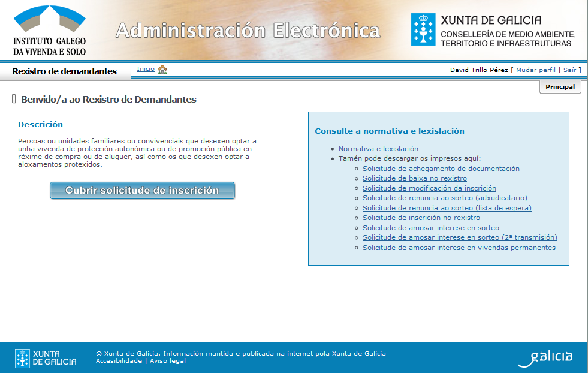588x373 pixels.
Task: Click the Xunta de Galicia footer logo
Action: tap(46, 358)
